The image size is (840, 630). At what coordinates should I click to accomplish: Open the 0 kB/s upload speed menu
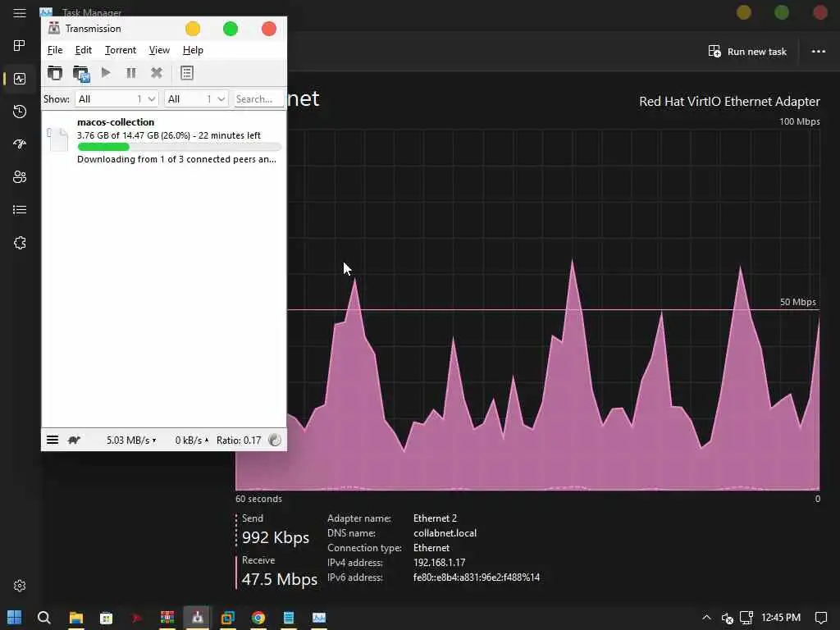click(192, 440)
